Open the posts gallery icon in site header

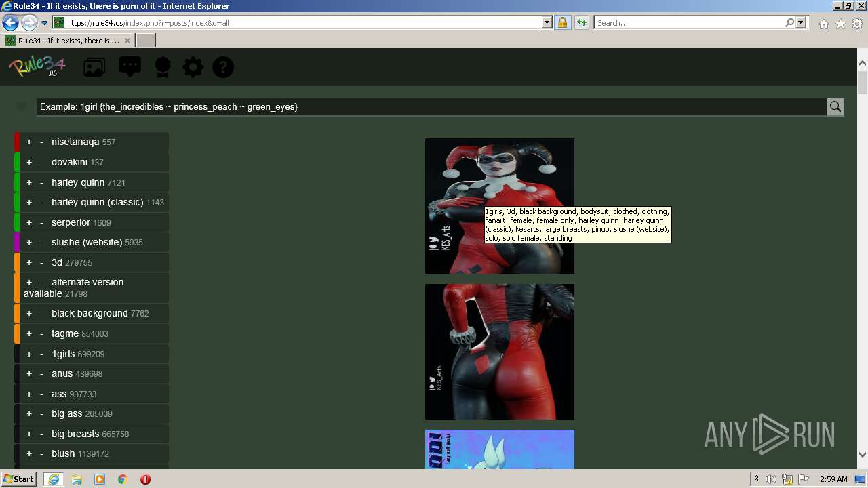click(94, 67)
